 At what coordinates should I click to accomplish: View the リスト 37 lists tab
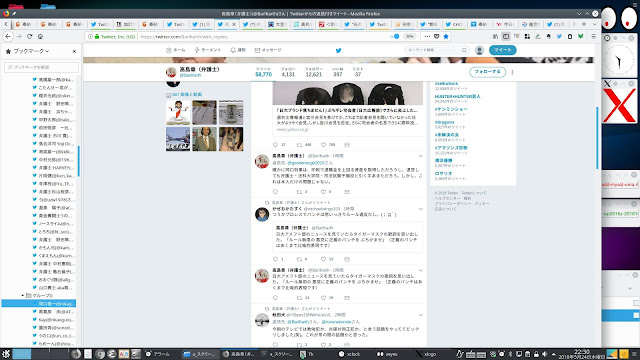pyautogui.click(x=358, y=72)
